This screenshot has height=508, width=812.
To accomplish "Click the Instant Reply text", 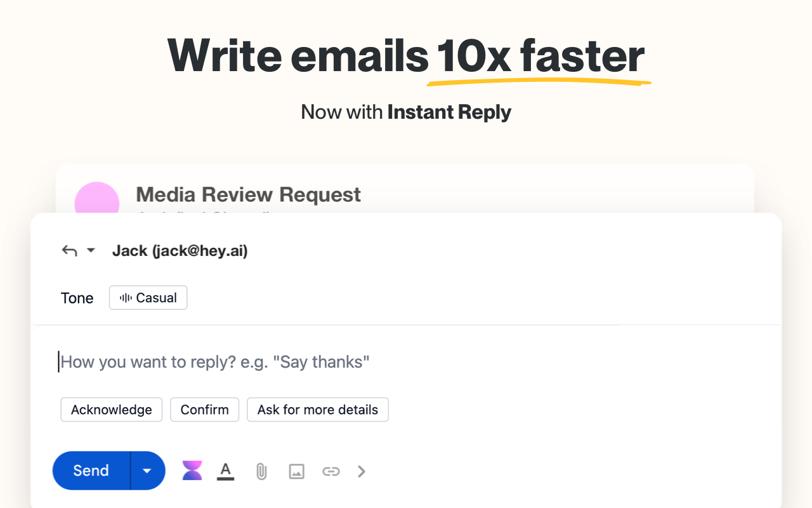I will [449, 112].
